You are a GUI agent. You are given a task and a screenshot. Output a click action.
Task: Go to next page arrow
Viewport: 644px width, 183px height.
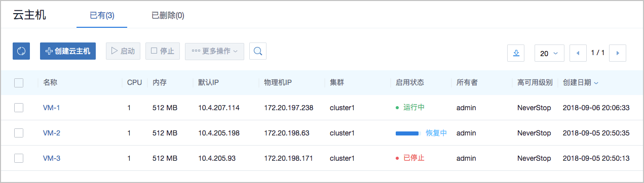618,53
